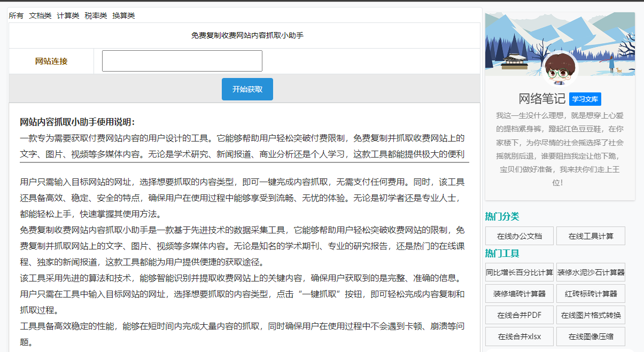Screen dimensions: 644x352
Task: Open the 在线办公文档 category
Action: (x=519, y=236)
